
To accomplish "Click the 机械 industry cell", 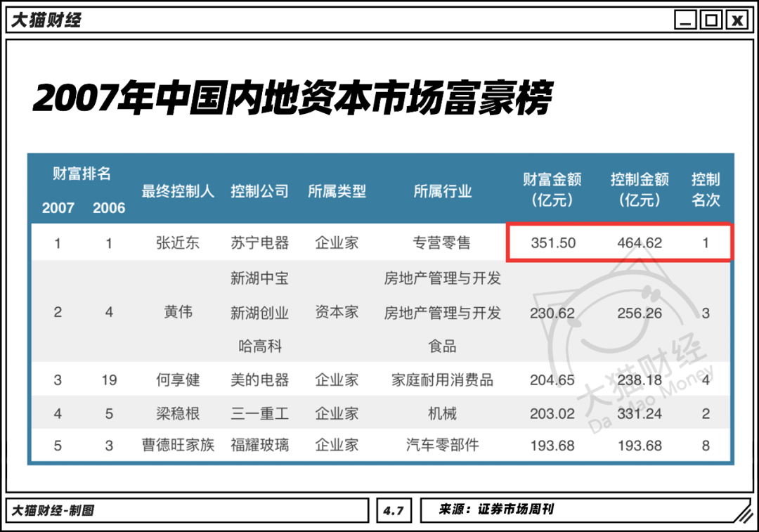I will (x=442, y=413).
